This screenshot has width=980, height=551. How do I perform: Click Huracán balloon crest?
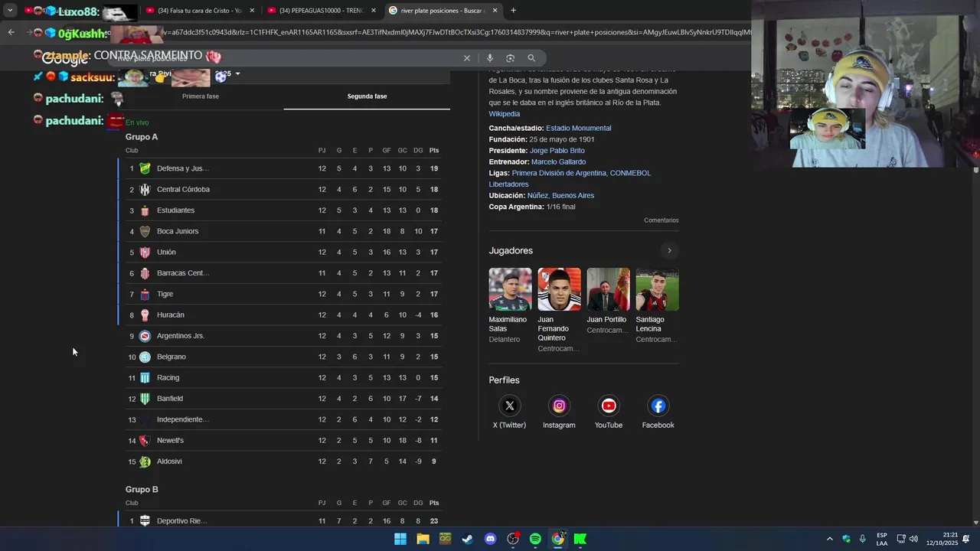tap(145, 315)
